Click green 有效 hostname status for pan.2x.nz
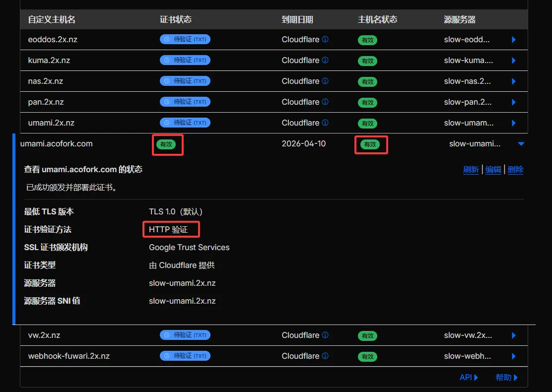The height and width of the screenshot is (392, 552). click(x=367, y=103)
